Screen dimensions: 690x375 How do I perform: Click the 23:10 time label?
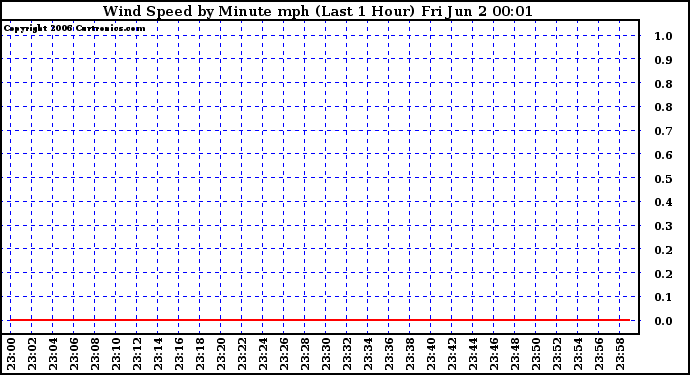(116, 354)
